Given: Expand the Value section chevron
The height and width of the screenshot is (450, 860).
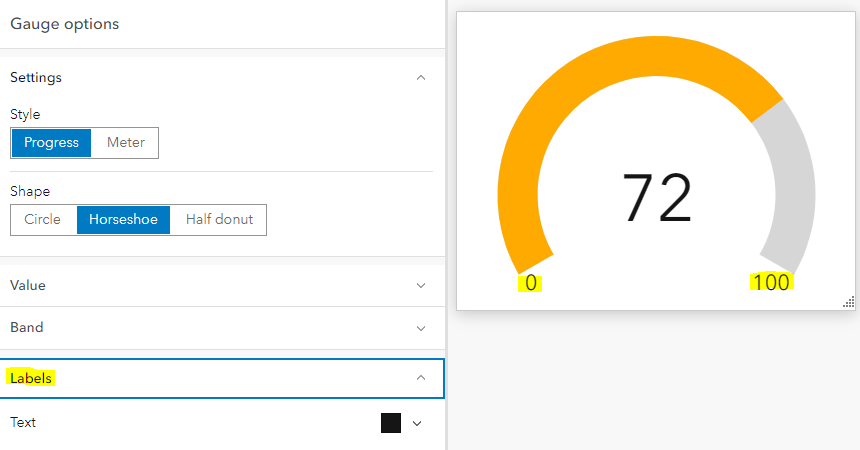Looking at the screenshot, I should tap(421, 285).
